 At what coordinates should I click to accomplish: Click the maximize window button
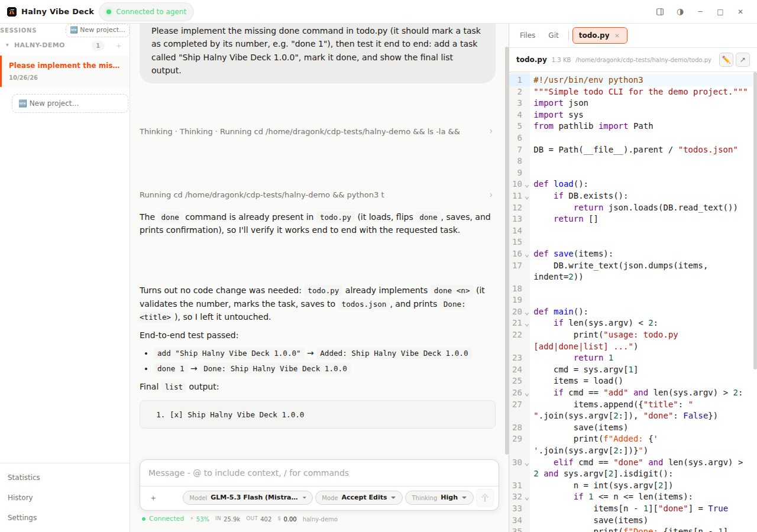(x=720, y=12)
